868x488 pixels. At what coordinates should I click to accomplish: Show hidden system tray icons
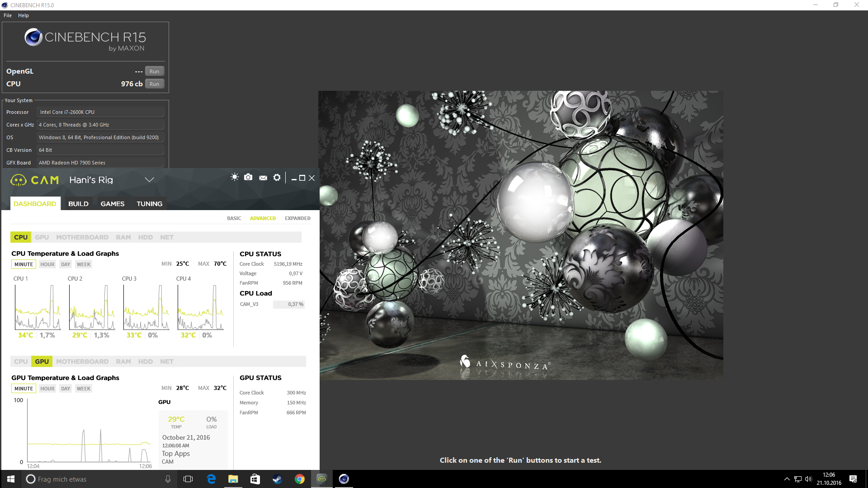(x=787, y=479)
